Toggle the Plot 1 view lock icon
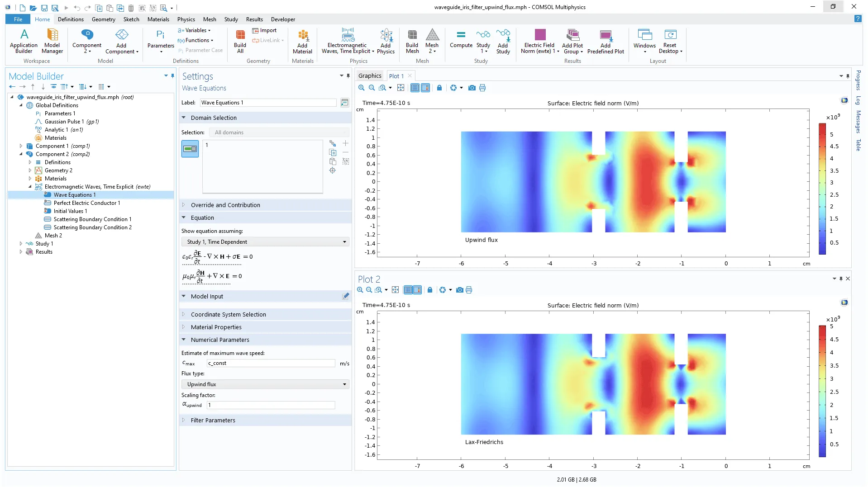Viewport: 868px width, 487px height. (439, 88)
